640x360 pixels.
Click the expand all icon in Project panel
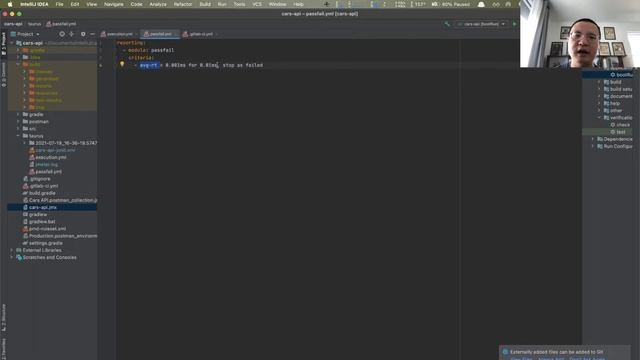(71, 34)
